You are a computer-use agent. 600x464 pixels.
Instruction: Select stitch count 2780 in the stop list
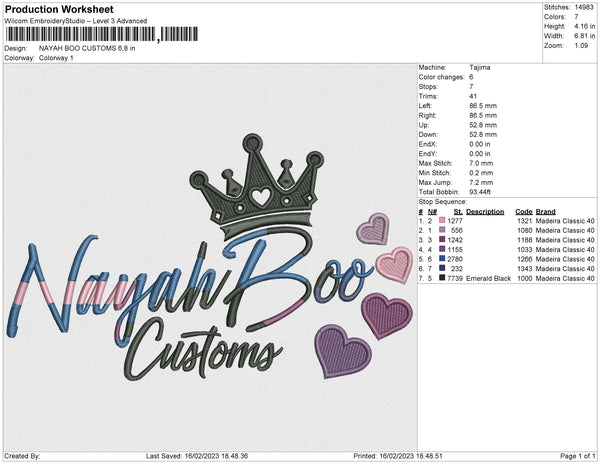[x=455, y=259]
